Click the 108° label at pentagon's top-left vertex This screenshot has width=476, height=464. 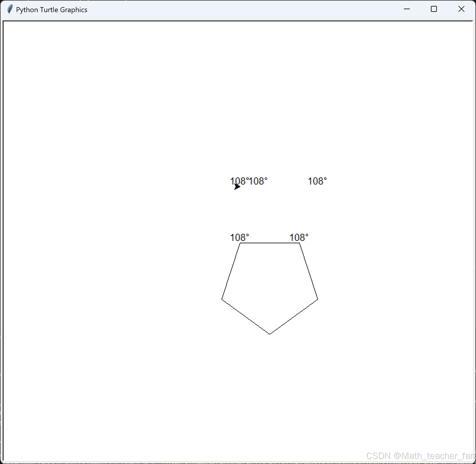(240, 237)
